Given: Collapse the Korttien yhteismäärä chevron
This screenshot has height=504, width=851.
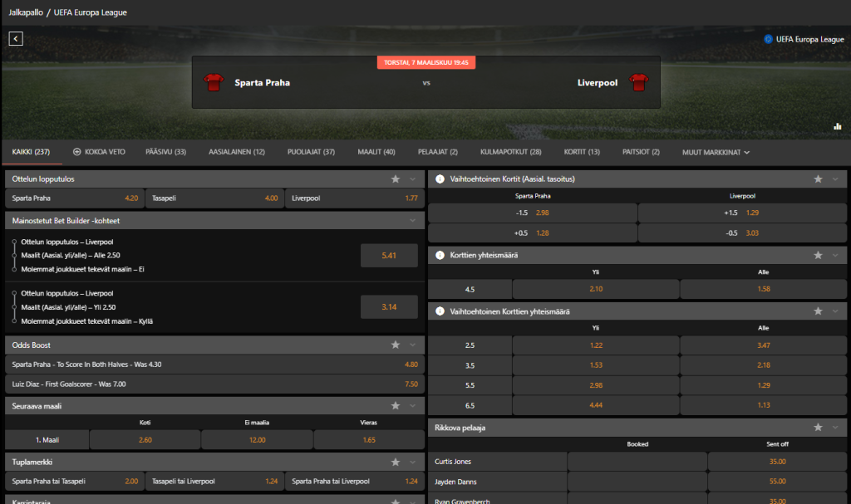Looking at the screenshot, I should coord(835,255).
